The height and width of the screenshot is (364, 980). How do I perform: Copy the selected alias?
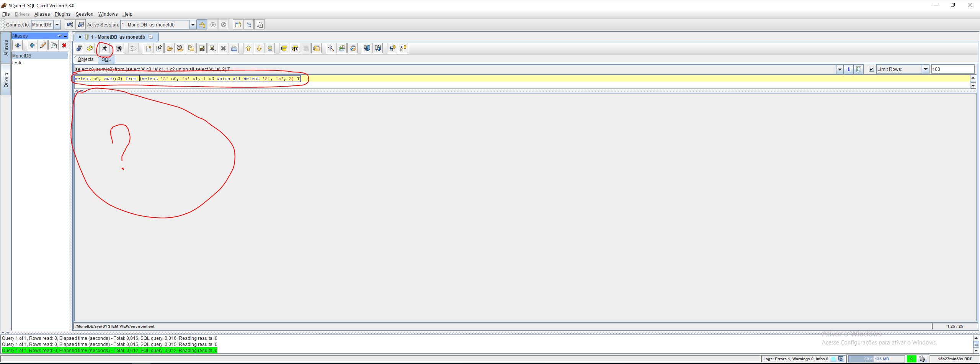(x=54, y=46)
